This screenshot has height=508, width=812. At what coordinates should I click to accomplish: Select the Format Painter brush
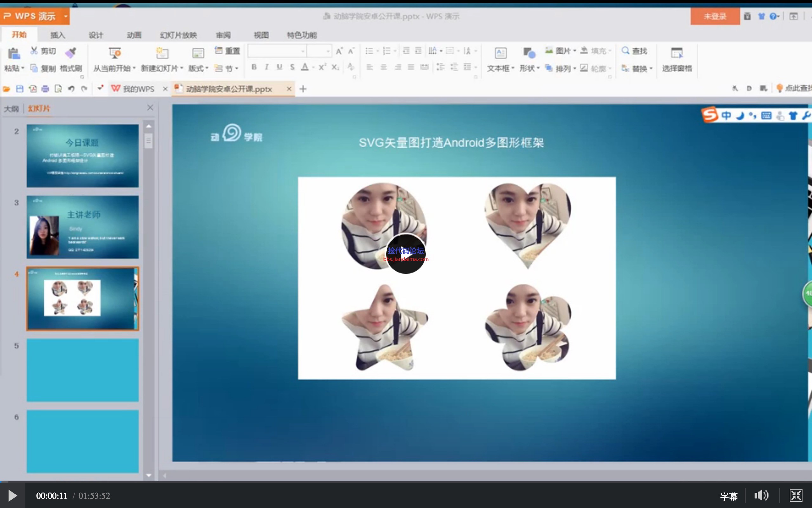point(71,52)
